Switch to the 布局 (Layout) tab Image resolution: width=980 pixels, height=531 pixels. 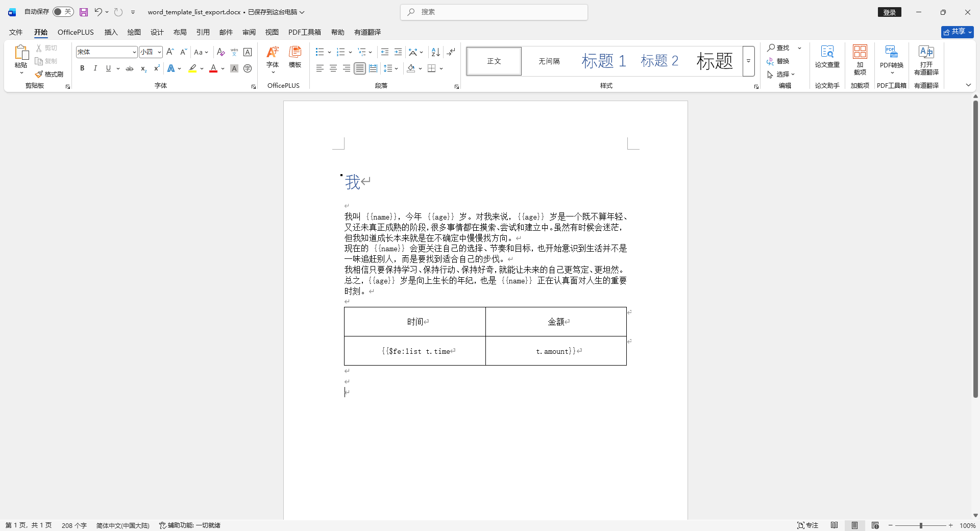(180, 32)
